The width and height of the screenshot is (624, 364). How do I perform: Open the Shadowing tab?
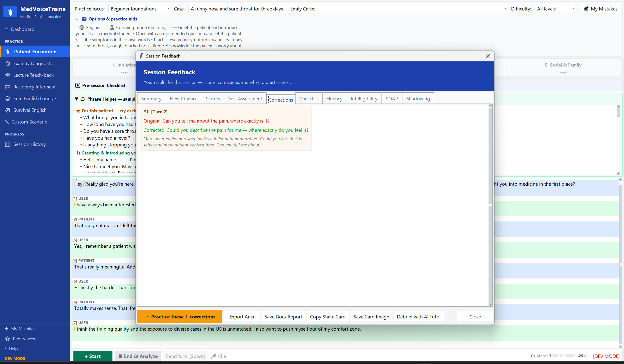pos(418,98)
